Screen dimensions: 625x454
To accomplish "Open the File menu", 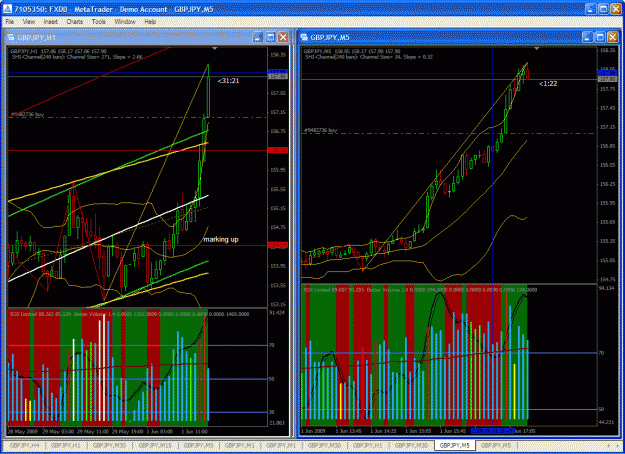I will point(10,22).
